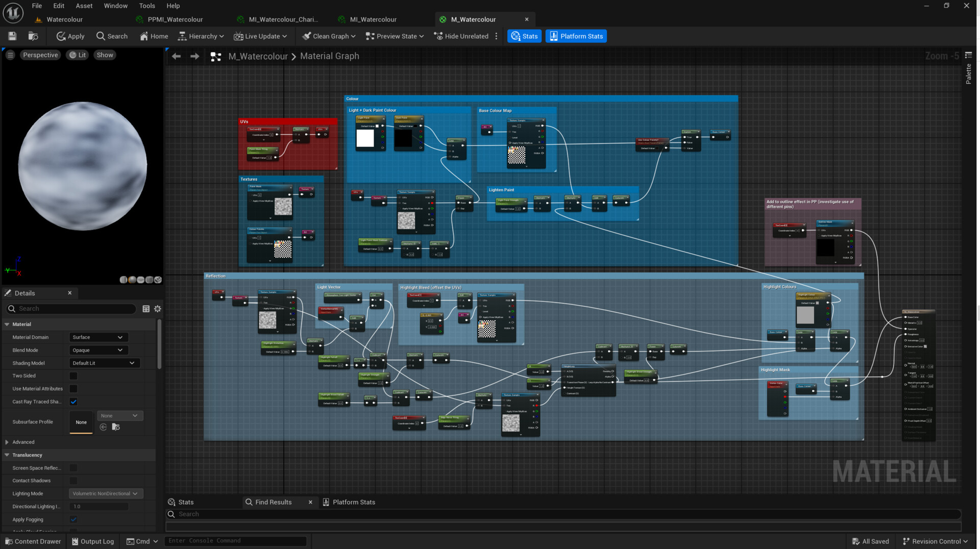Click the navigate forward arrow in graph
The height and width of the screenshot is (549, 980).
tap(194, 56)
